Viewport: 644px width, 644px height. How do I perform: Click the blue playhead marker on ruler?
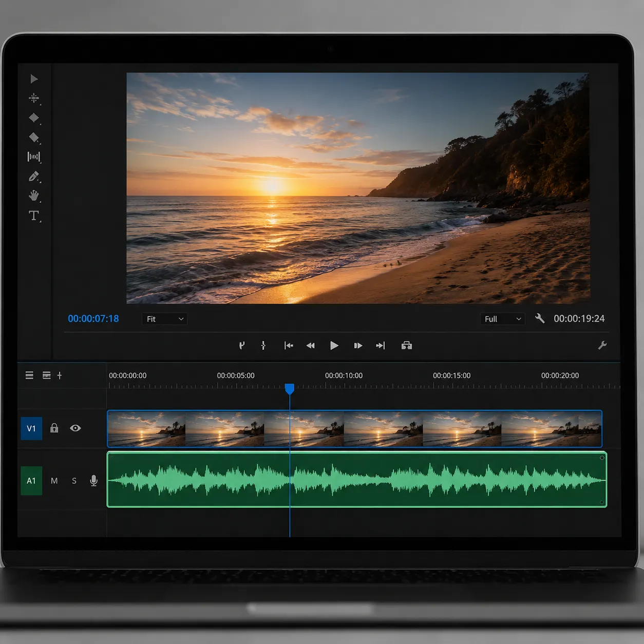pyautogui.click(x=290, y=389)
